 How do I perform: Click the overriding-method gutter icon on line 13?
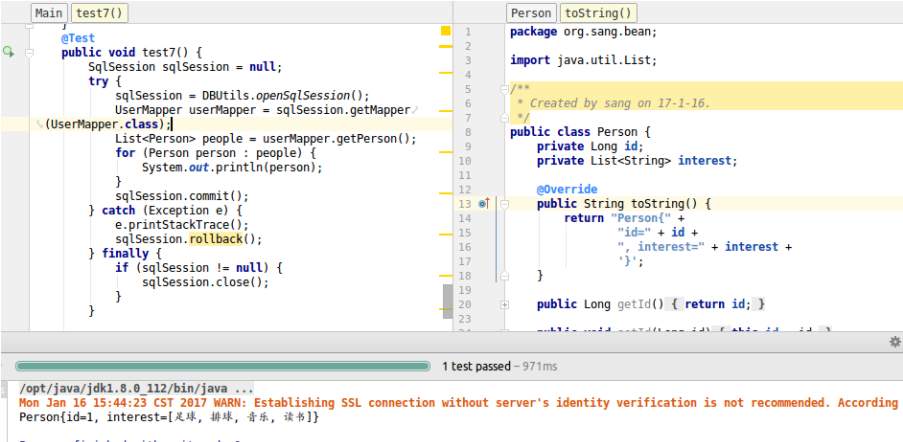(484, 203)
